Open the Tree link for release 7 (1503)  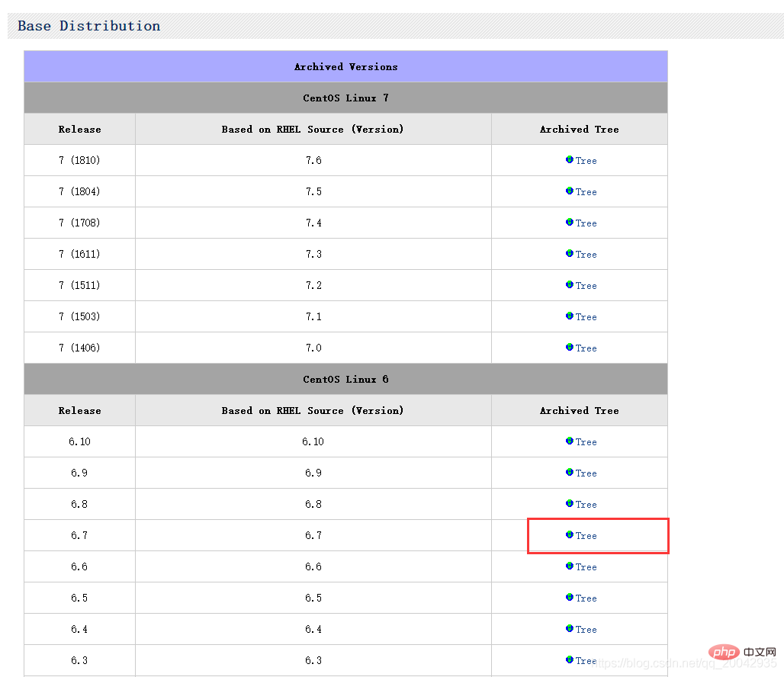[x=586, y=317]
